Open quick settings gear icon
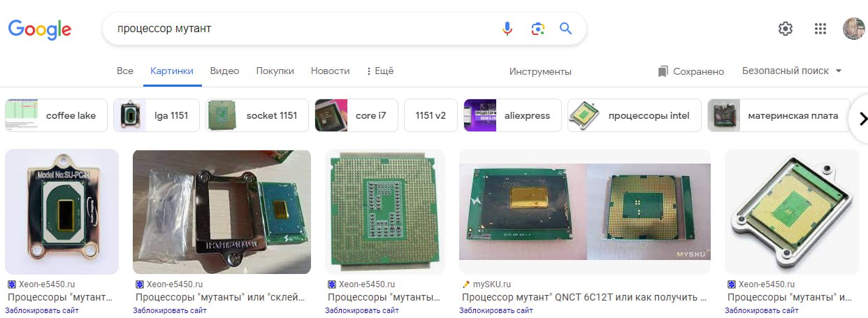Viewport: 868px width, 318px height. 786,29
